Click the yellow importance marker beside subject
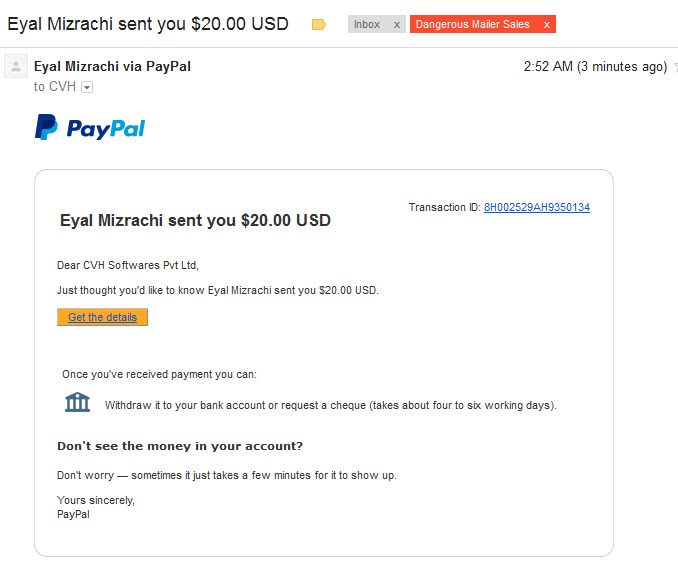The height and width of the screenshot is (580, 678). click(319, 25)
